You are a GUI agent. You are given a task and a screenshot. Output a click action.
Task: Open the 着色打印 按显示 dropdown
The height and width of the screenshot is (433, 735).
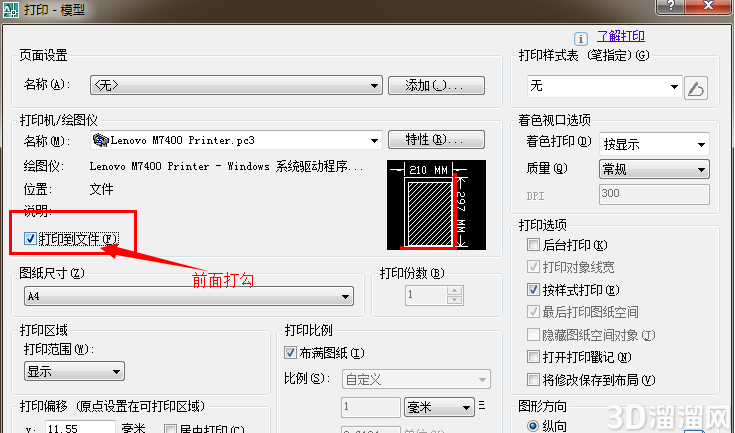[654, 144]
